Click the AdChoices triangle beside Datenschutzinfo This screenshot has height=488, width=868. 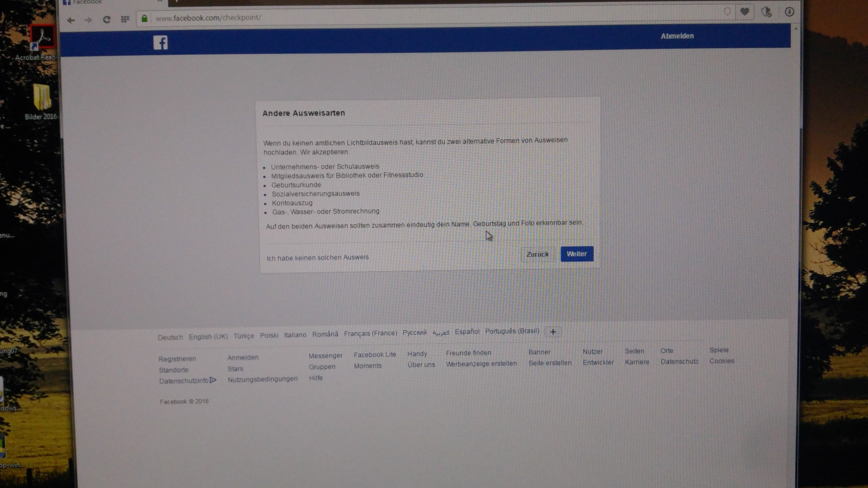[x=213, y=380]
